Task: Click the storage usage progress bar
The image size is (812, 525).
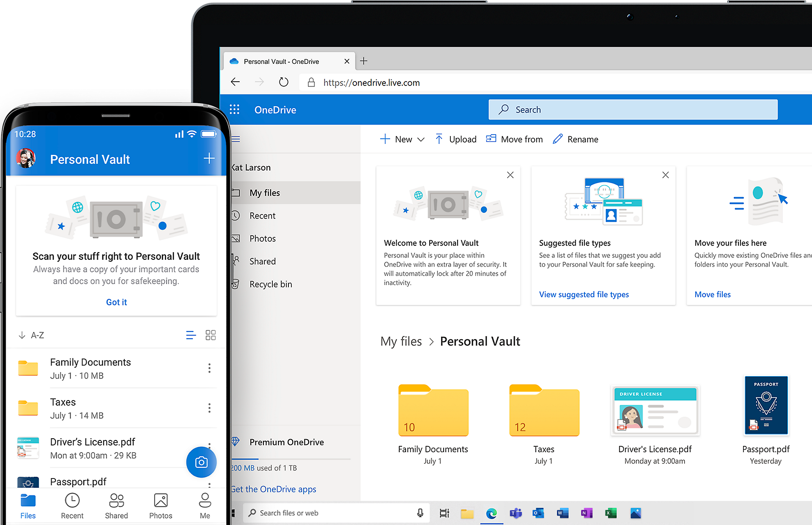Action: 291,459
